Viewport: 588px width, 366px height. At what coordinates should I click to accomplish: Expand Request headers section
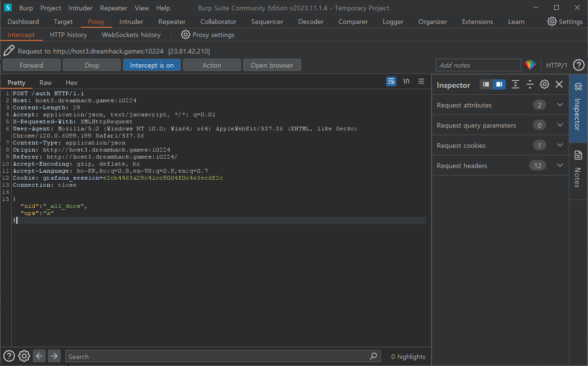click(x=559, y=166)
